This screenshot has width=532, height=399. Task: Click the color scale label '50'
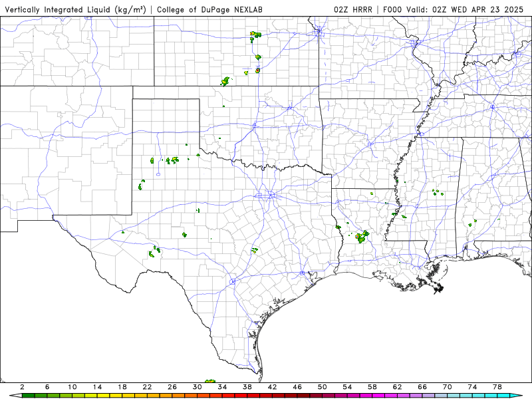323,387
